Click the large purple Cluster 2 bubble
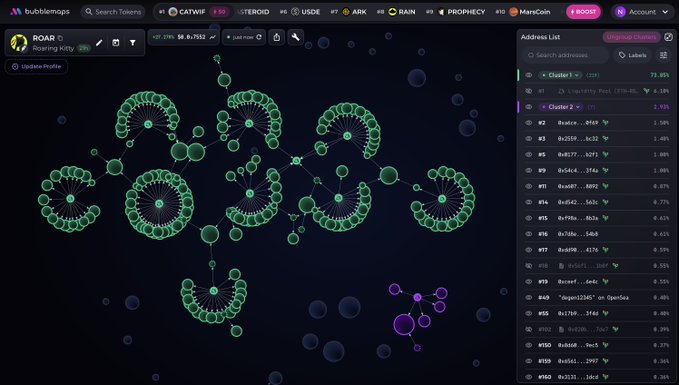The image size is (679, 385). [x=404, y=324]
